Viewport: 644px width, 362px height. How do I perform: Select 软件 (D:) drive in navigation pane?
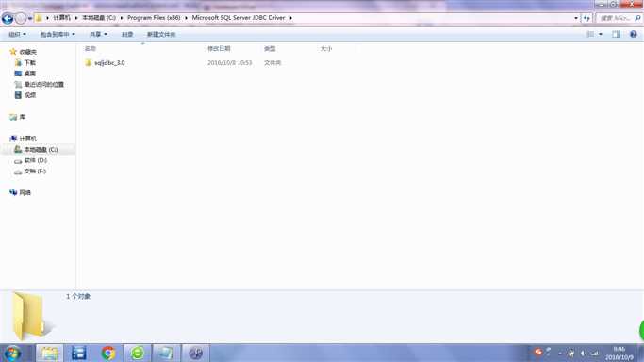pyautogui.click(x=35, y=160)
